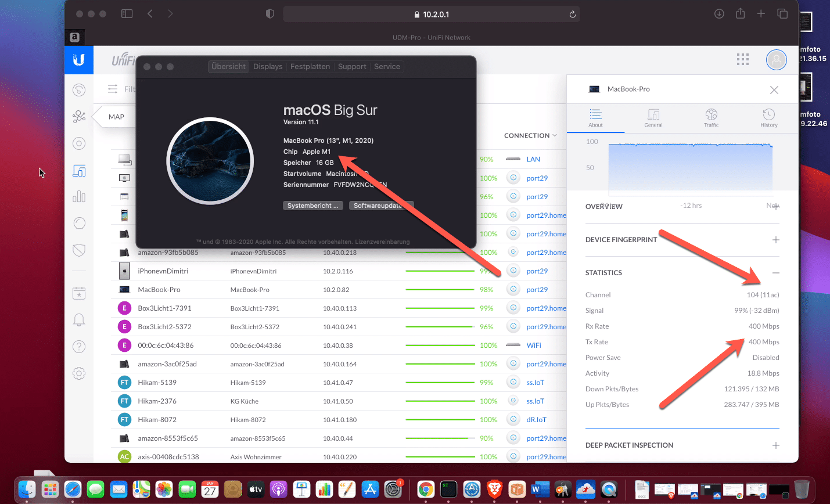Toggle Safari sidebar button
Screen dimensions: 830x504
click(127, 14)
